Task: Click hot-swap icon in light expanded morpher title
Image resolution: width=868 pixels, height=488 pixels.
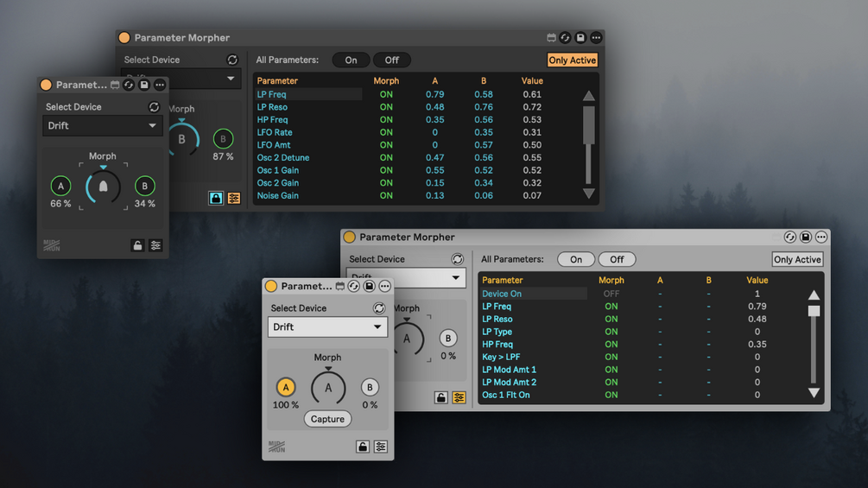Action: click(790, 237)
